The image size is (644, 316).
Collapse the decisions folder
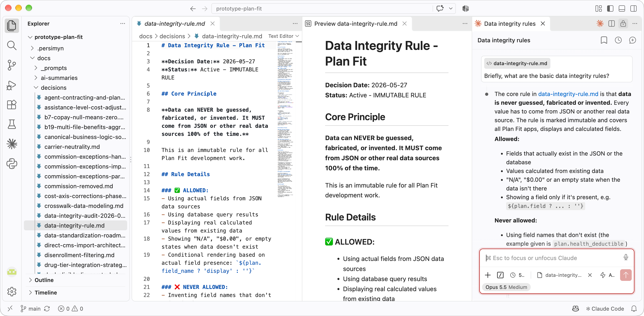(36, 88)
